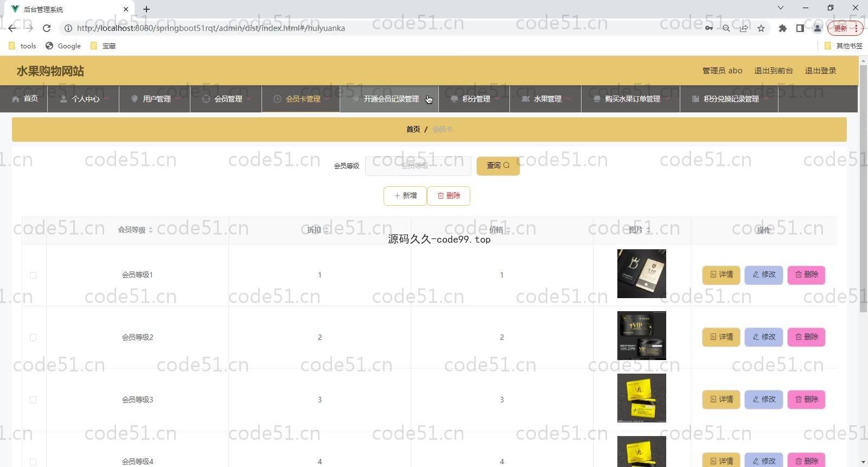Click the page's vertical scrollbar
Viewport: 868px width, 467px height.
pyautogui.click(x=863, y=187)
